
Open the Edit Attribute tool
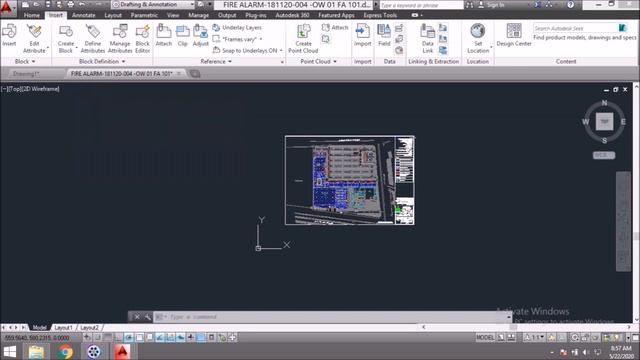[34, 38]
